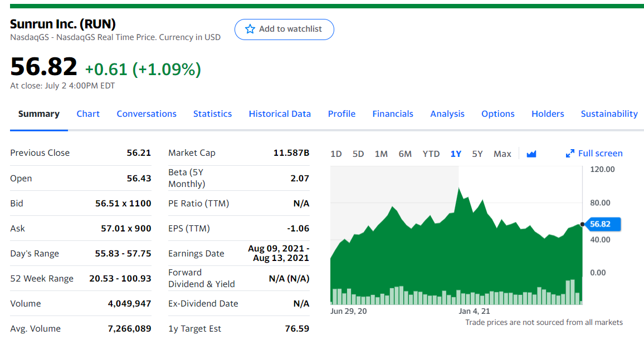The height and width of the screenshot is (355, 644).
Task: View the Holders tab
Action: [x=548, y=114]
